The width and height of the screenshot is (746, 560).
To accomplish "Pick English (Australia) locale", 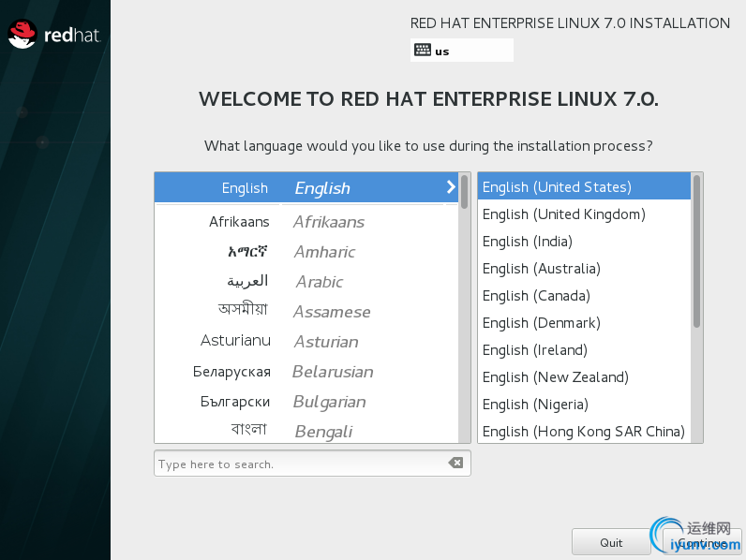I will tap(541, 269).
